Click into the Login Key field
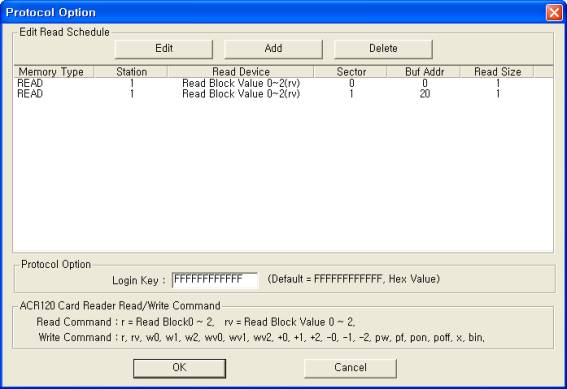This screenshot has height=389, width=567. [215, 280]
